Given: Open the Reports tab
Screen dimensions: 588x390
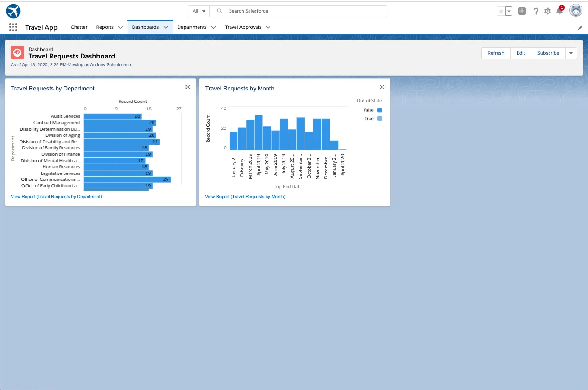Looking at the screenshot, I should click(x=105, y=27).
